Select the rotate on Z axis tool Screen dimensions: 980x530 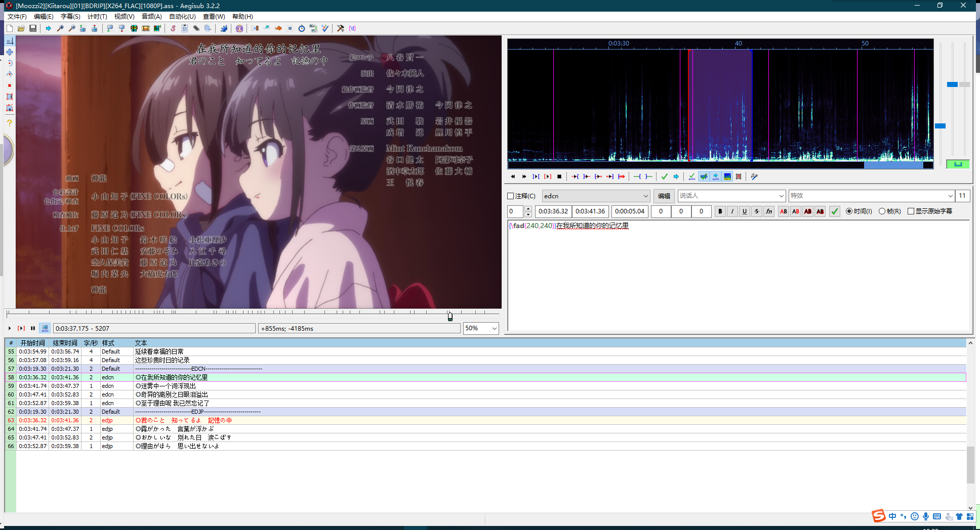pos(10,63)
